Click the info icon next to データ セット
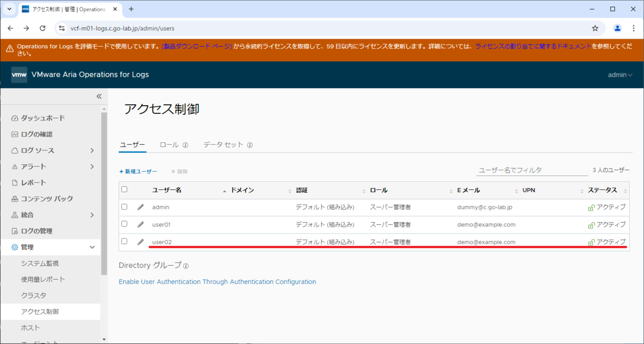Image resolution: width=644 pixels, height=344 pixels. coord(250,145)
